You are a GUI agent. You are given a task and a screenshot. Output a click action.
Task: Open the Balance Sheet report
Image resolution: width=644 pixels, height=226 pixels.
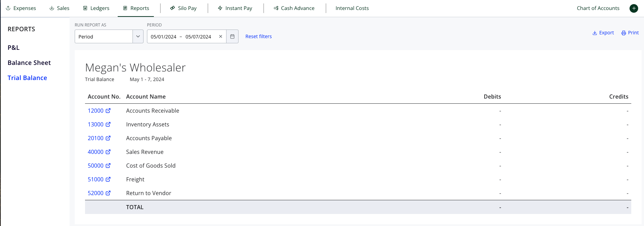(29, 63)
